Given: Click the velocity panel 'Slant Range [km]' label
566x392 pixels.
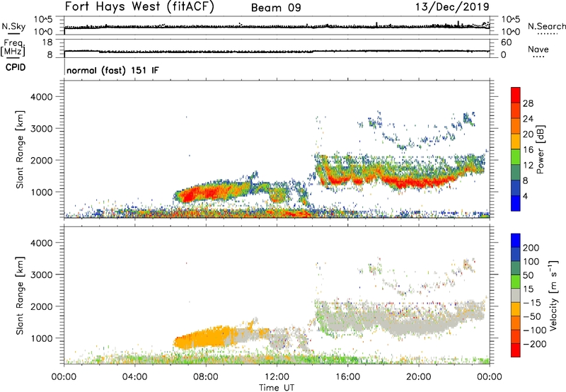Looking at the screenshot, I should [x=20, y=296].
